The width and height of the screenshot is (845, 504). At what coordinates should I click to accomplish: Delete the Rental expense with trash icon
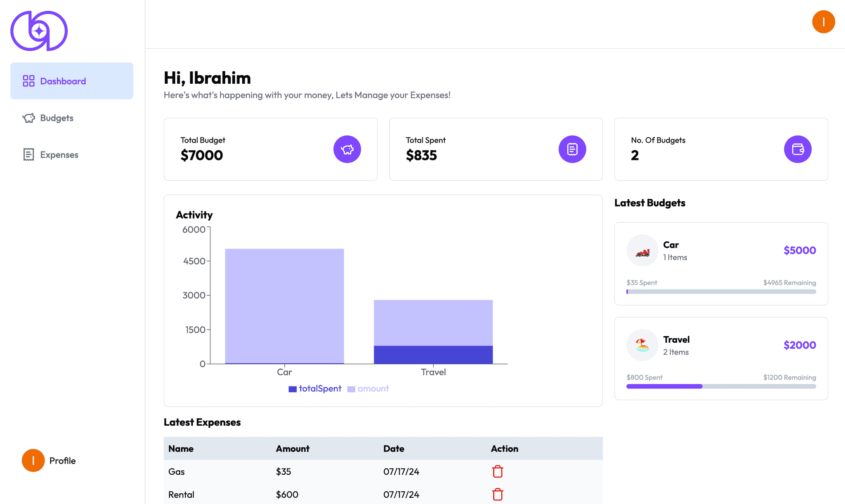[498, 494]
